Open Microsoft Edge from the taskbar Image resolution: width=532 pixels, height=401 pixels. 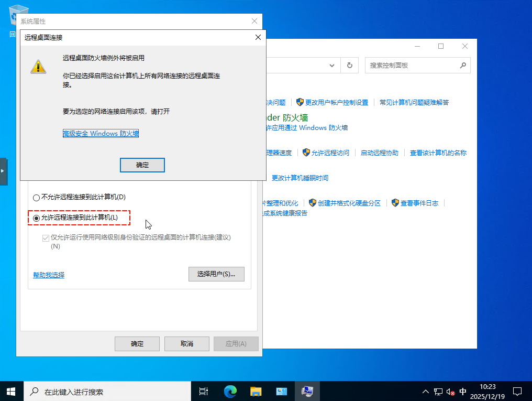click(230, 391)
